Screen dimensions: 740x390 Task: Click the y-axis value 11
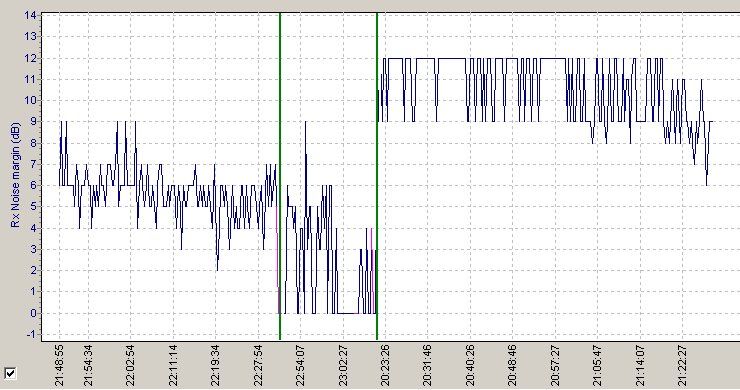point(30,79)
